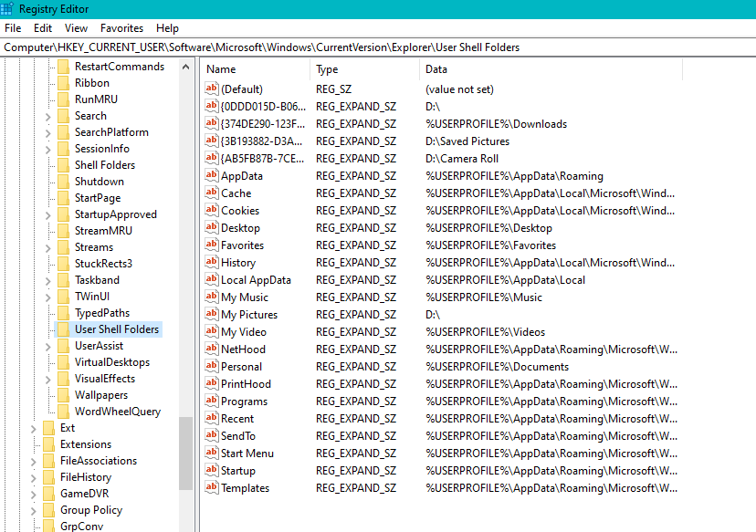Select the Wallpapers key
The height and width of the screenshot is (532, 756).
pyautogui.click(x=101, y=394)
